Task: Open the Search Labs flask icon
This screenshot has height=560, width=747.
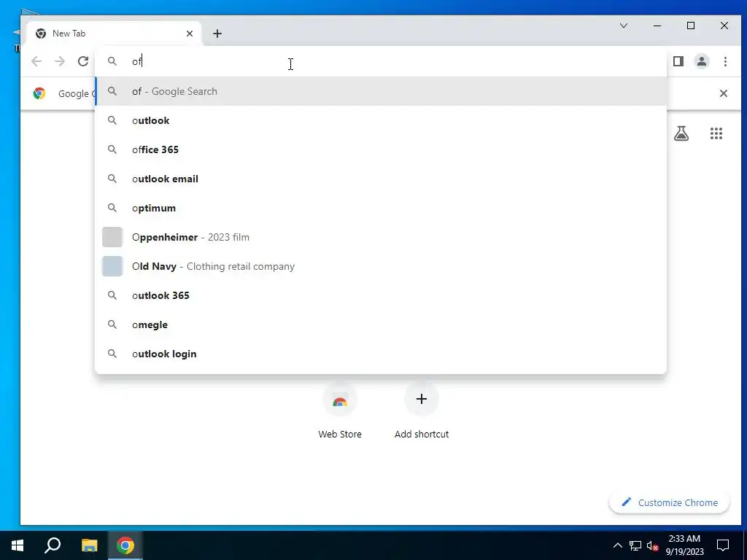Action: (x=681, y=134)
